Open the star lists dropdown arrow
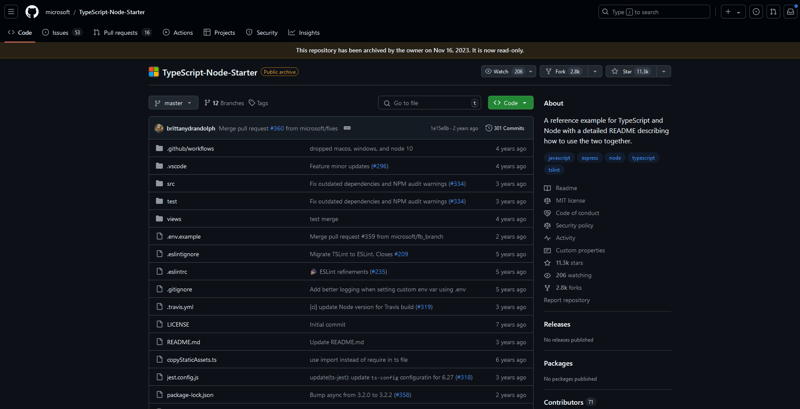The image size is (800, 409). click(664, 72)
